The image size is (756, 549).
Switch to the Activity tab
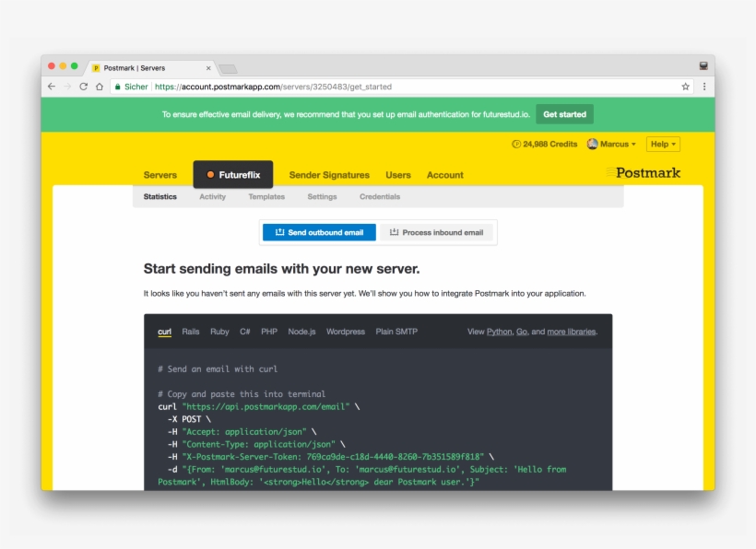click(x=213, y=196)
